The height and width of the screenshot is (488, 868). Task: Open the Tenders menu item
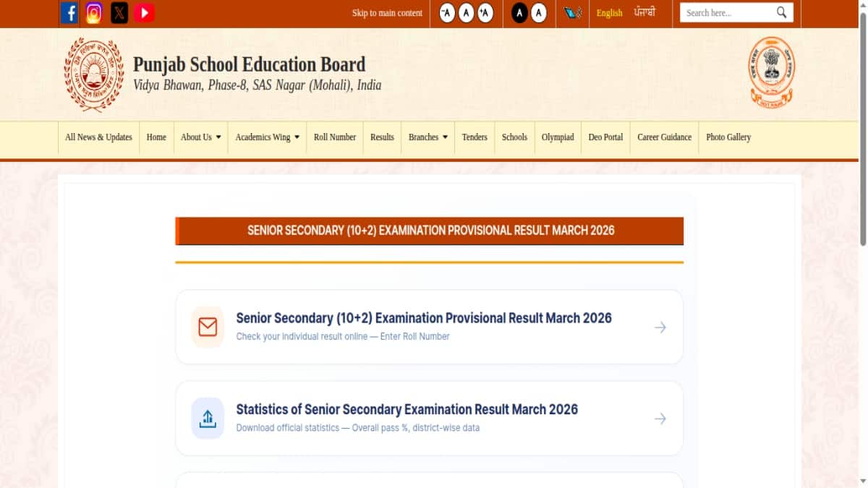475,137
